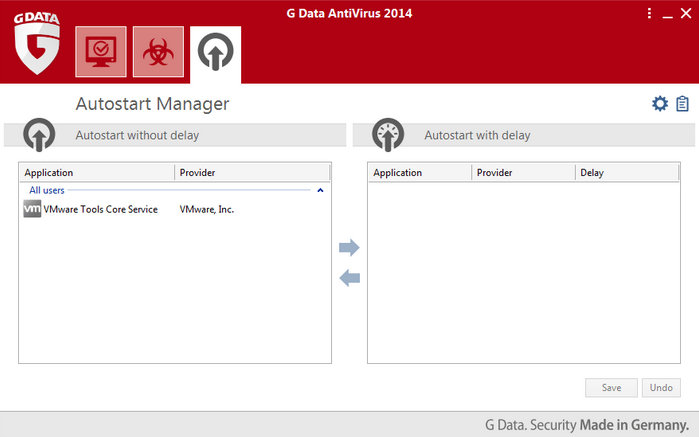Viewport: 699px width, 437px height.
Task: Sort left list by Application column
Action: point(97,173)
